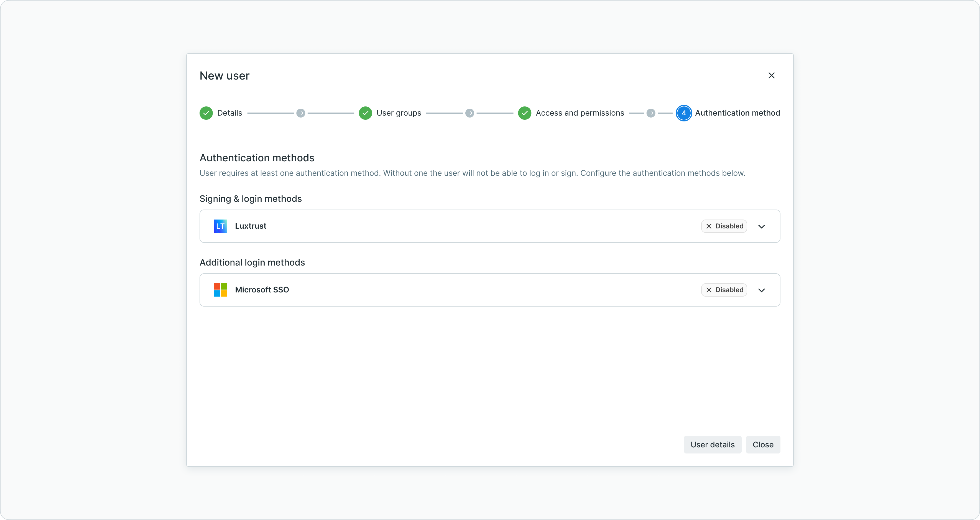
Task: Toggle the Microsoft SSO Disabled status badge
Action: [x=724, y=290]
